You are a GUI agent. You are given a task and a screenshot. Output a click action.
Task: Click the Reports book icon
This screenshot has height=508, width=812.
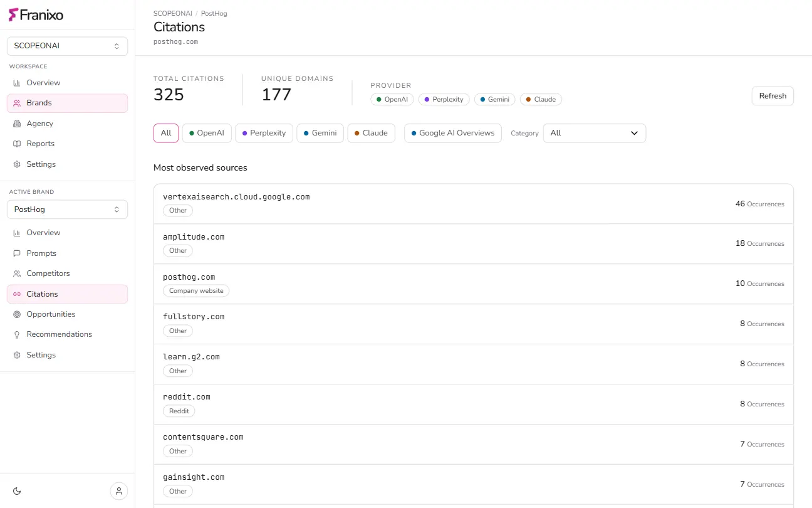[x=17, y=144]
